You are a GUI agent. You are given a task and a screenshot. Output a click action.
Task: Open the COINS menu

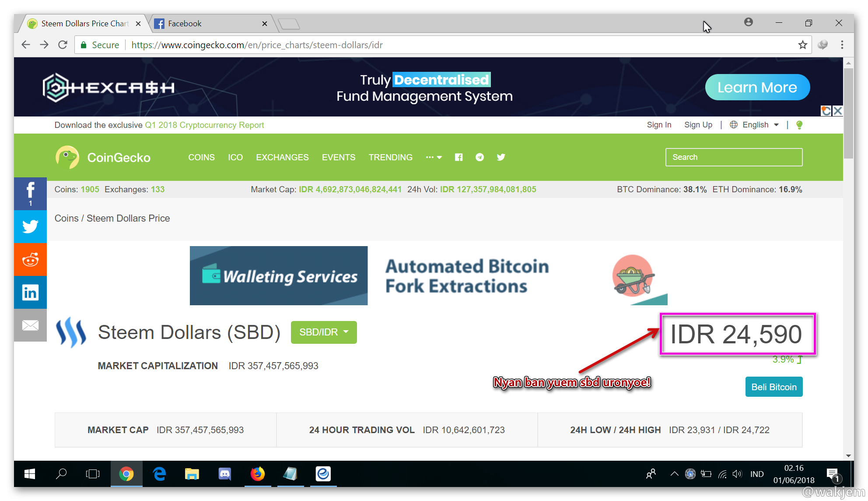[x=201, y=157]
